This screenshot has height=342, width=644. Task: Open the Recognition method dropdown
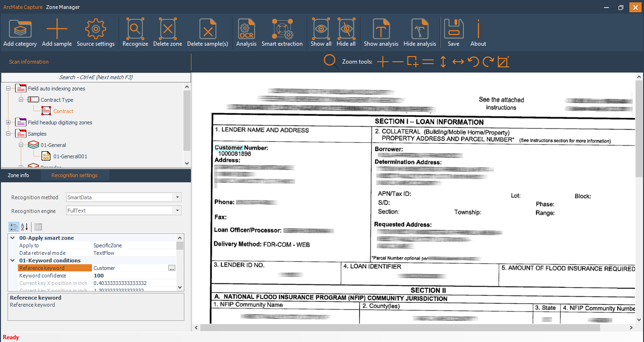(x=178, y=197)
